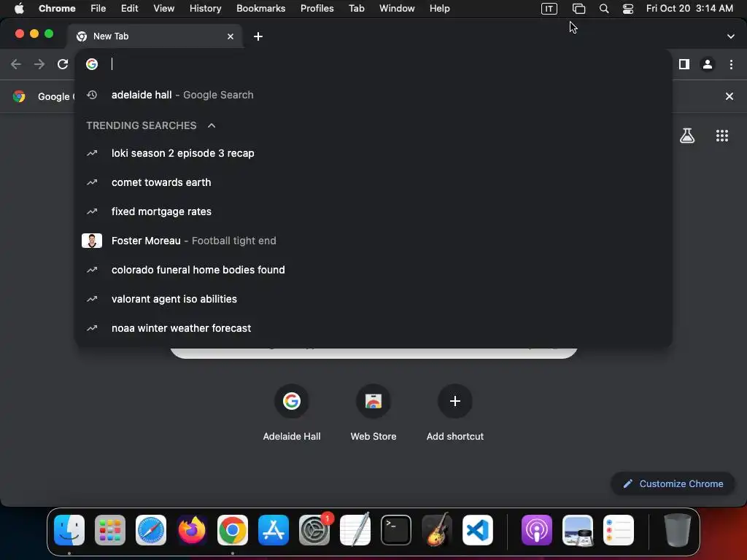Open the Google apps grid
Image resolution: width=747 pixels, height=560 pixels.
click(721, 136)
